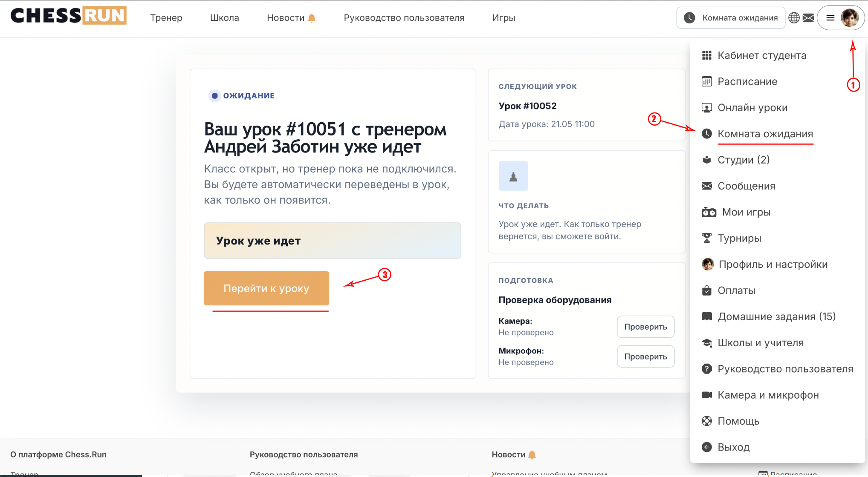Screen dimensions: 868x477
Task: Select Комната ожидания in dropdown menu
Action: pos(765,134)
